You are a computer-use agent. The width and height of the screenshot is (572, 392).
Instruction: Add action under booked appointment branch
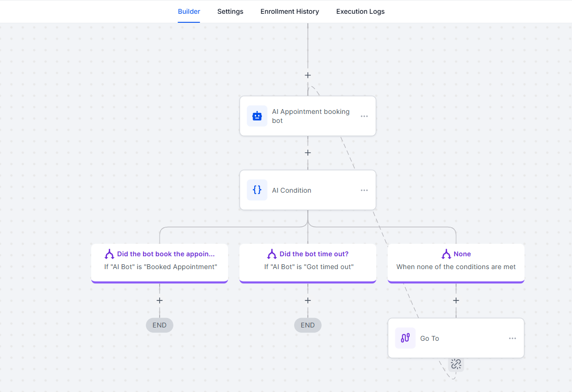160,300
